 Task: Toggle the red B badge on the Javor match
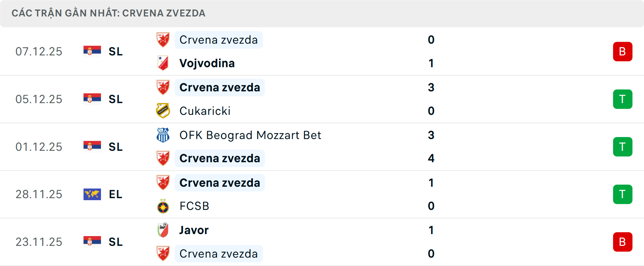623,242
